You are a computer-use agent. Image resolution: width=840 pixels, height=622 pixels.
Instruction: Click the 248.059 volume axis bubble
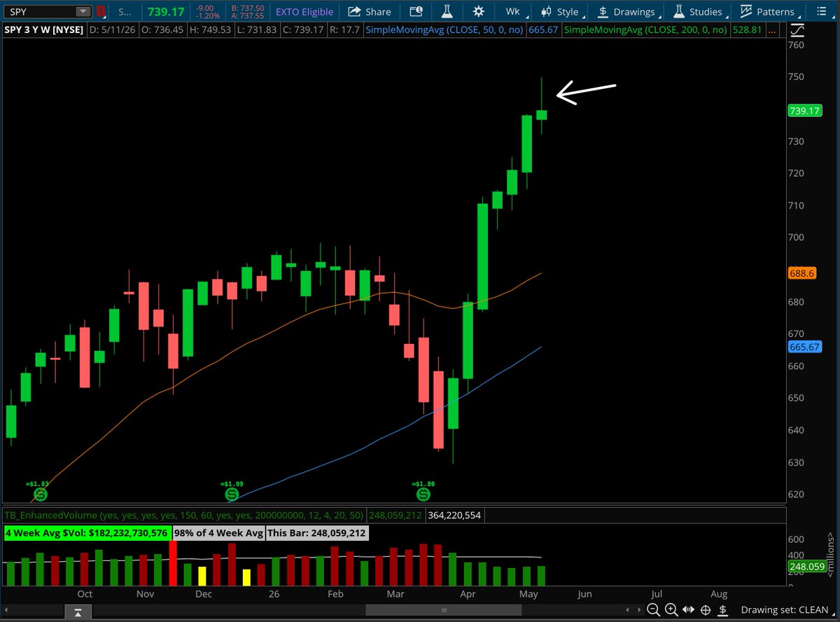807,566
